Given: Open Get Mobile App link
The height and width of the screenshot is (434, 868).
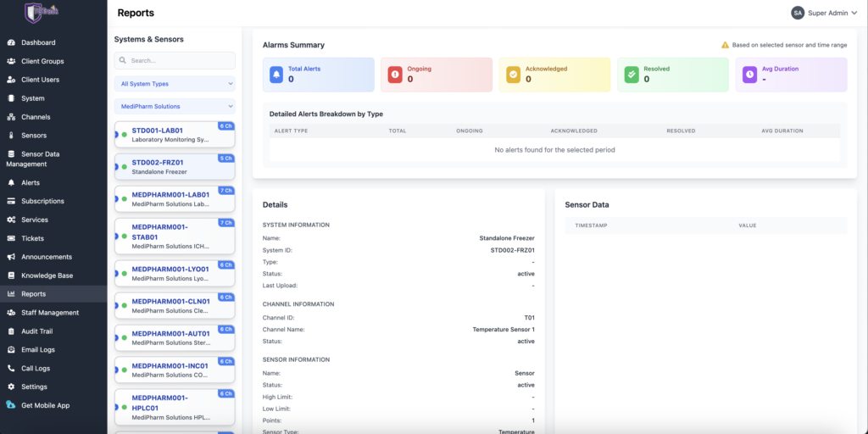Looking at the screenshot, I should [45, 405].
